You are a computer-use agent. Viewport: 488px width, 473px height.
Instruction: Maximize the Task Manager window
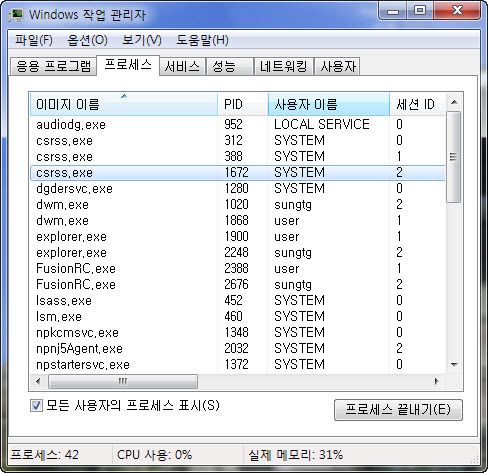pyautogui.click(x=420, y=11)
